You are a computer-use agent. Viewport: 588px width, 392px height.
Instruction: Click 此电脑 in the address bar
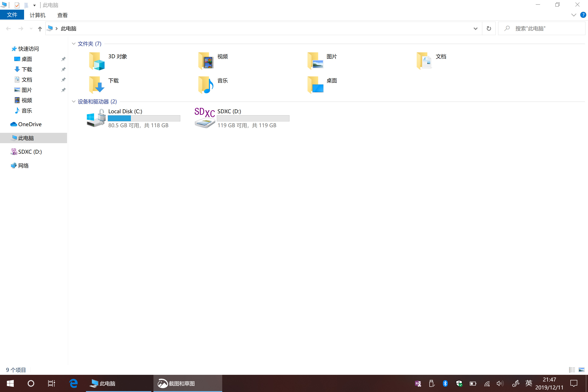coord(69,29)
